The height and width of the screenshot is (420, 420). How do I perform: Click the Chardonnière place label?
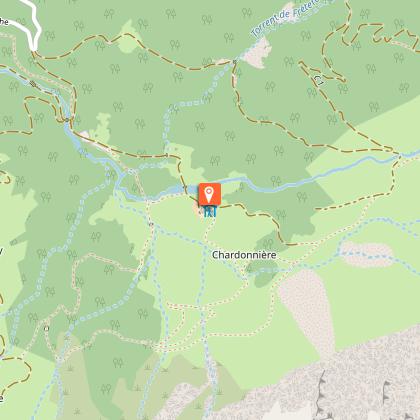244,255
